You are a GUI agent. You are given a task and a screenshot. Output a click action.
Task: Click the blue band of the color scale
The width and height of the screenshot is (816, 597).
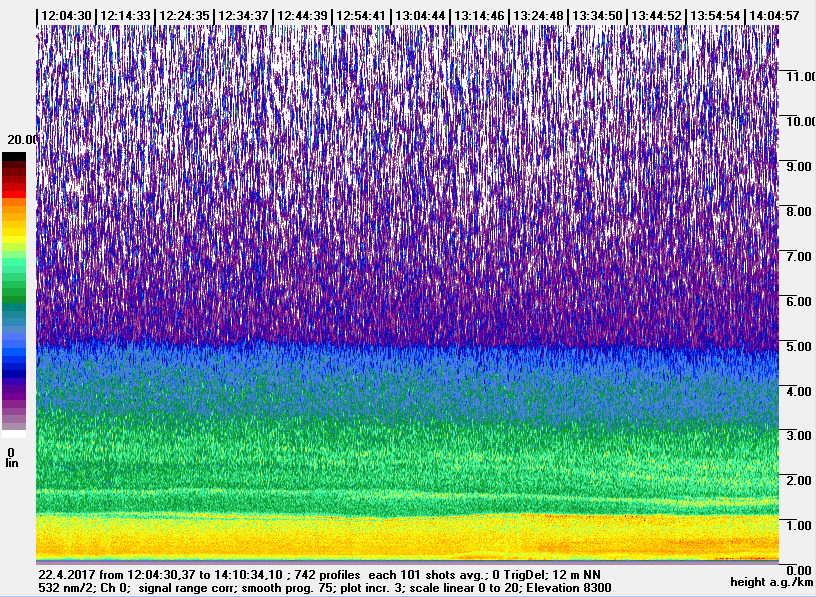click(14, 354)
